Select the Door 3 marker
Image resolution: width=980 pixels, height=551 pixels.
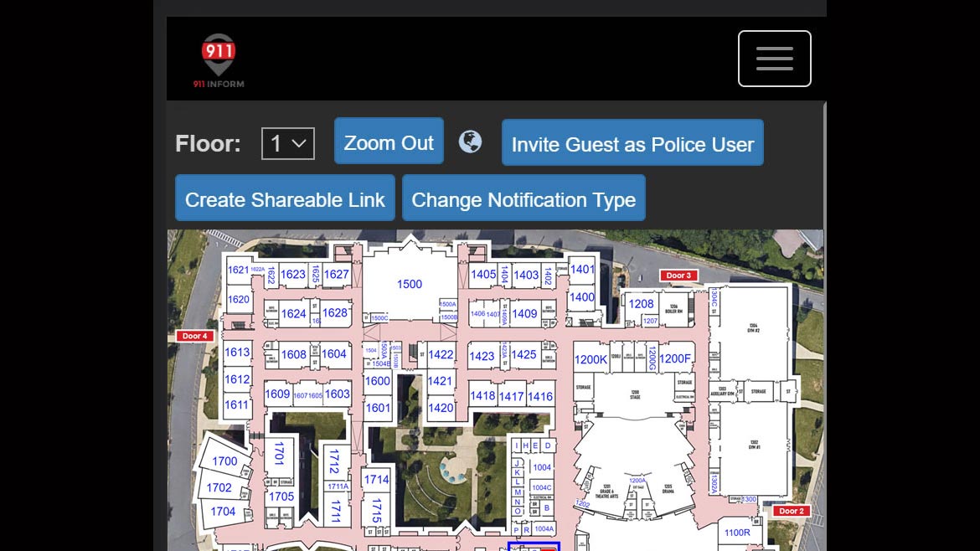click(678, 275)
